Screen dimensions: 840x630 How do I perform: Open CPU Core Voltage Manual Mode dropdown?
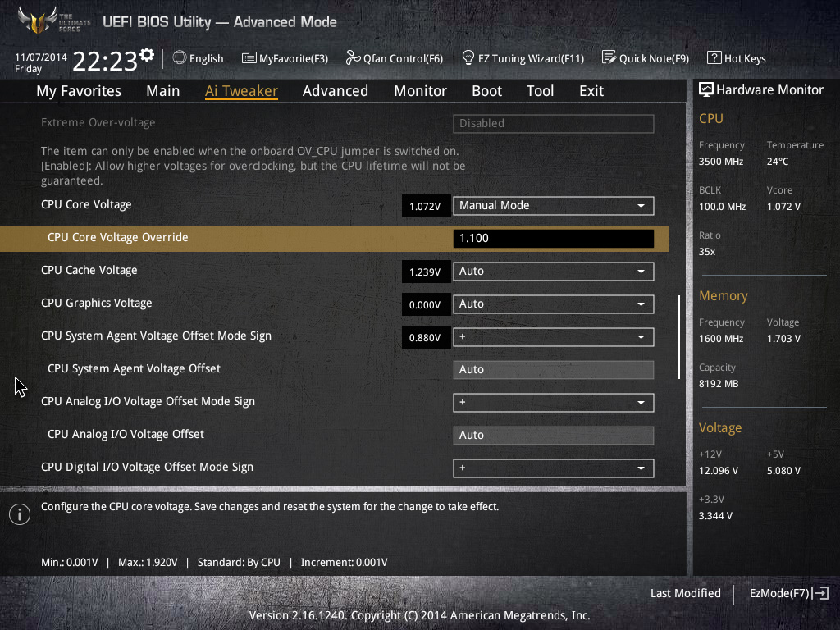(554, 206)
